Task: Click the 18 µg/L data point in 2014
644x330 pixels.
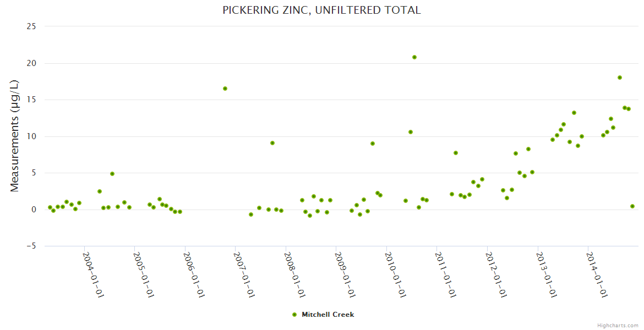Action: tap(620, 78)
